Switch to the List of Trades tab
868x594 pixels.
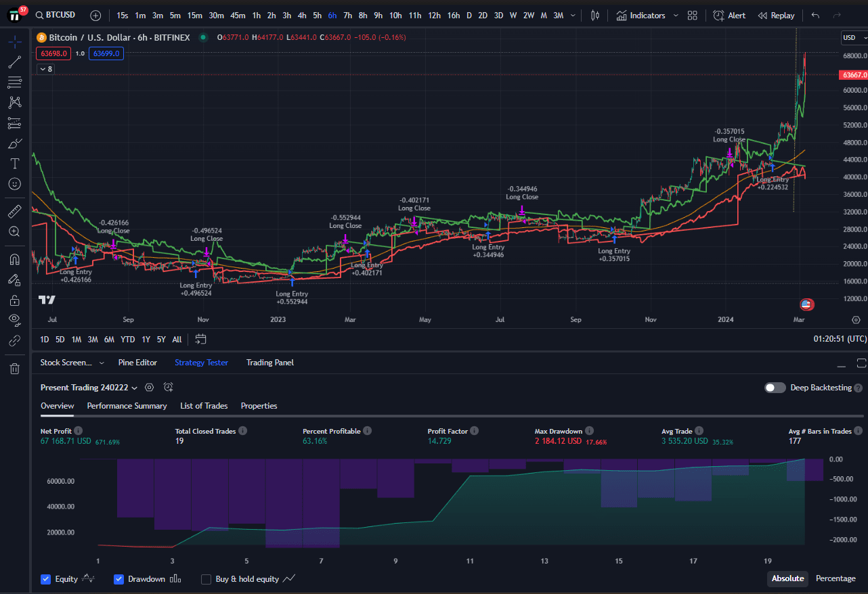(203, 405)
